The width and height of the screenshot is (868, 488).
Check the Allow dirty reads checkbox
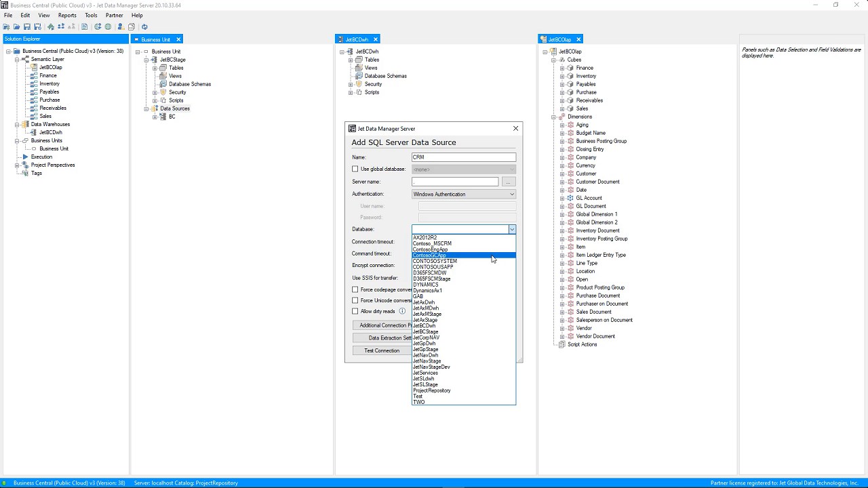355,311
